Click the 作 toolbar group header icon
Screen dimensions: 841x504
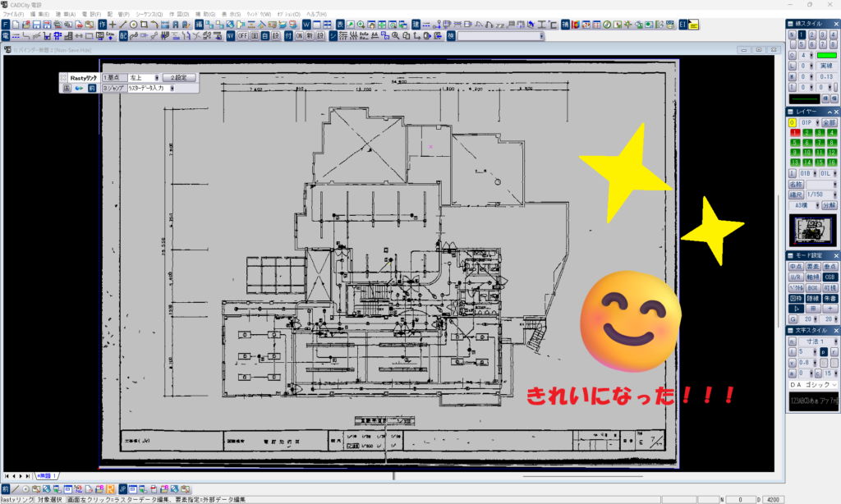tap(102, 25)
